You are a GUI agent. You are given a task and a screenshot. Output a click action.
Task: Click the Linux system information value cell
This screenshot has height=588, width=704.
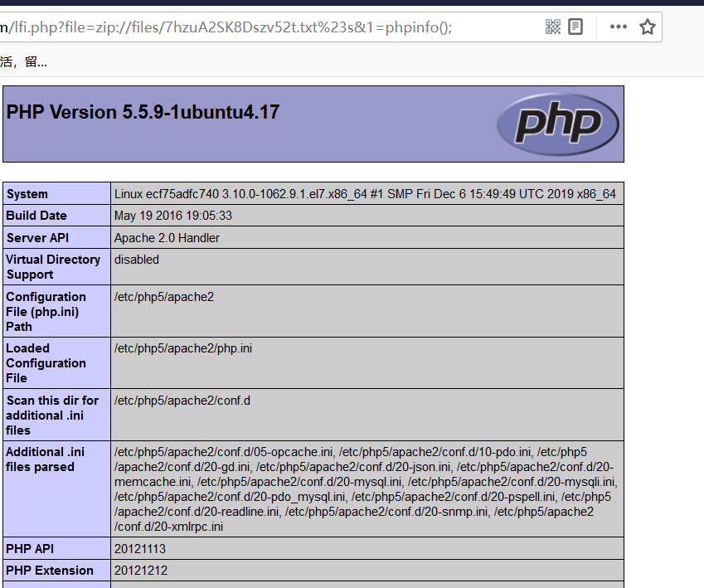(x=365, y=194)
